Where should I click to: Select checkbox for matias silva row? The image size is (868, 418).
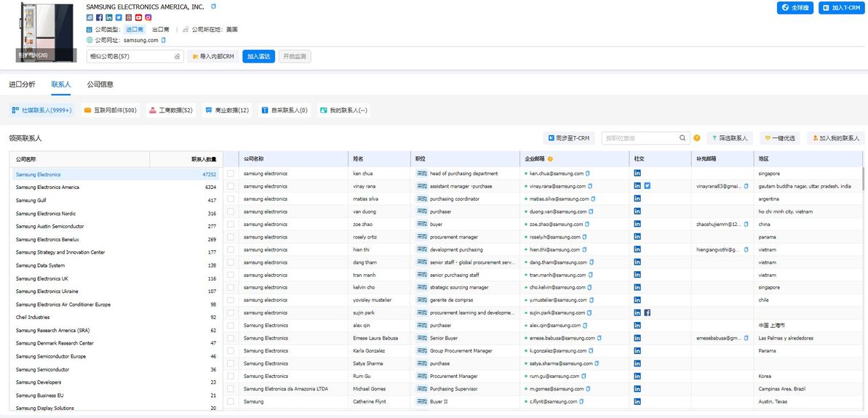231,199
